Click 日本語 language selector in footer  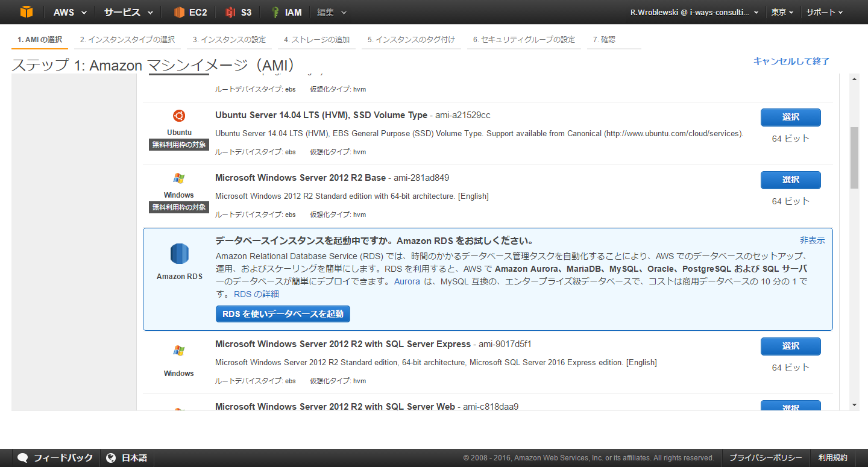127,458
